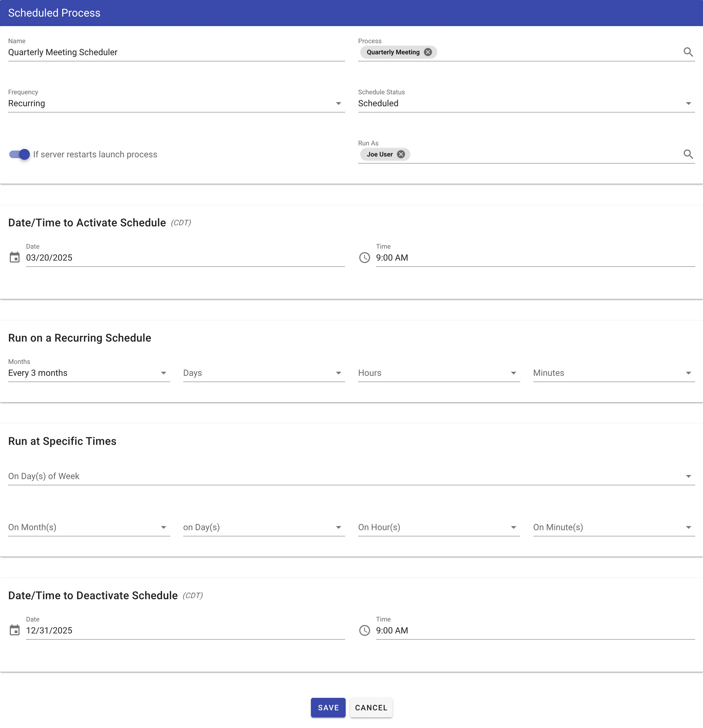The width and height of the screenshot is (703, 728).
Task: Save the scheduled process
Action: point(328,708)
